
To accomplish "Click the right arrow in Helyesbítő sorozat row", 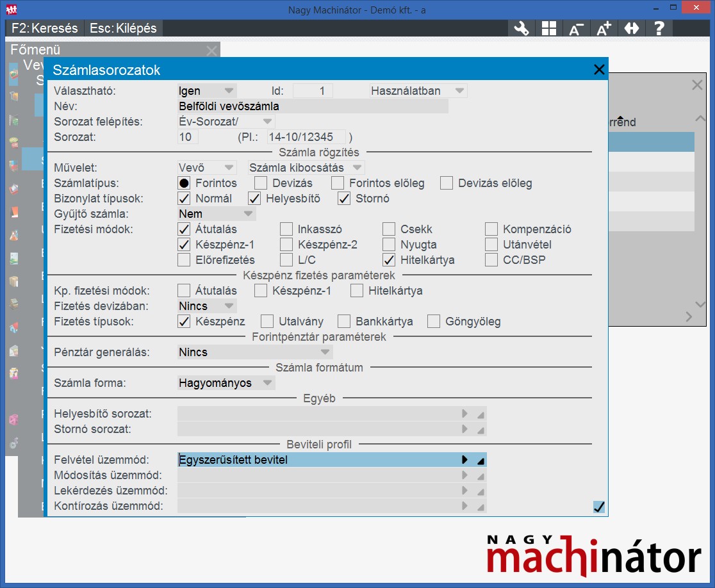I will tap(464, 413).
